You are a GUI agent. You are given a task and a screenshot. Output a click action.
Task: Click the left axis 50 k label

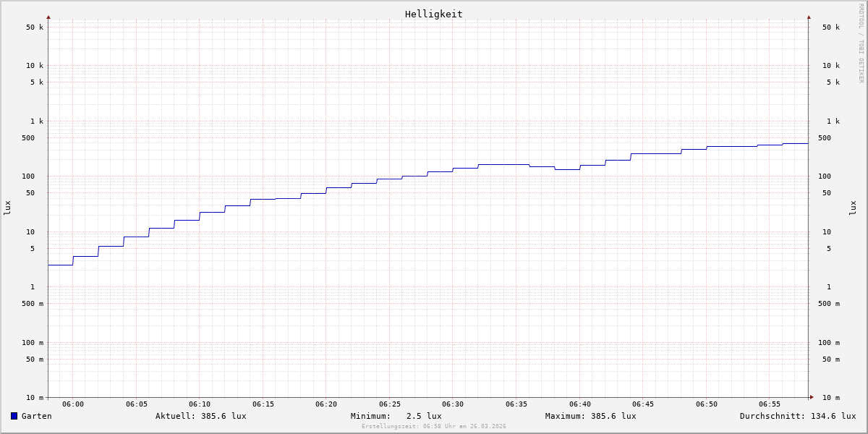(35, 27)
